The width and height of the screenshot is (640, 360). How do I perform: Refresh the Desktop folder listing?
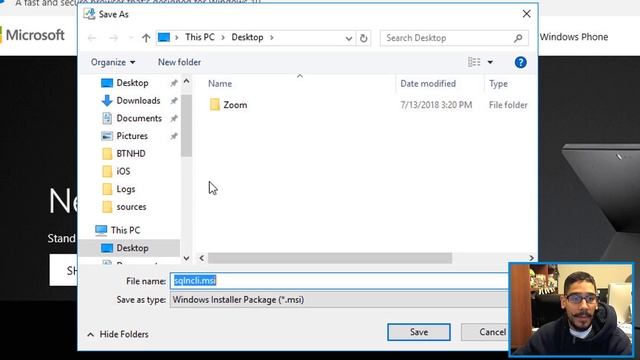[x=363, y=38]
